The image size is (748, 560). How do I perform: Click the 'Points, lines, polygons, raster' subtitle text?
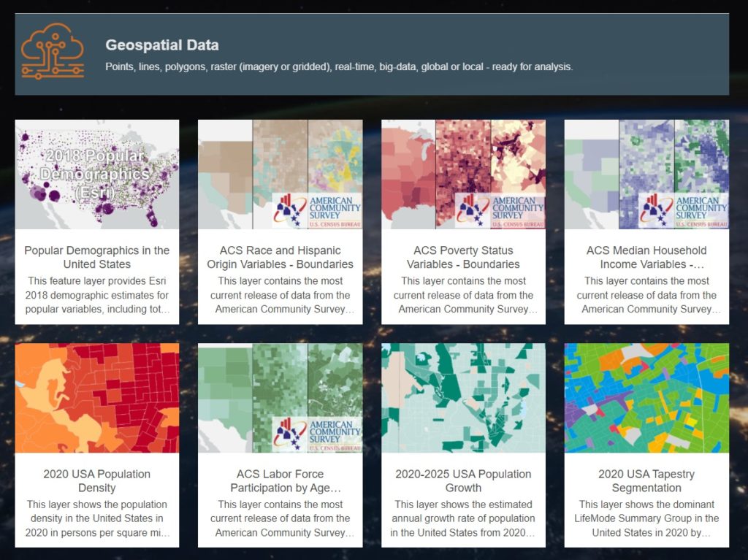339,66
